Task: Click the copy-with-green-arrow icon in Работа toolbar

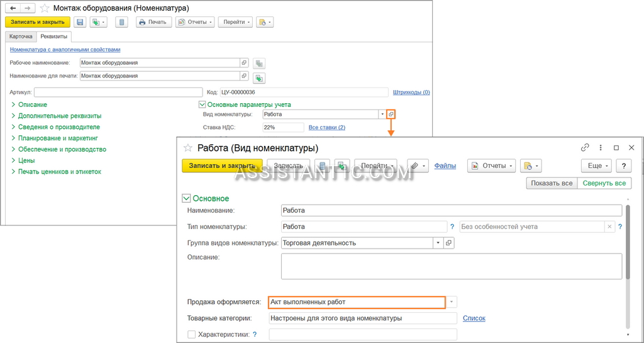Action: coord(341,166)
